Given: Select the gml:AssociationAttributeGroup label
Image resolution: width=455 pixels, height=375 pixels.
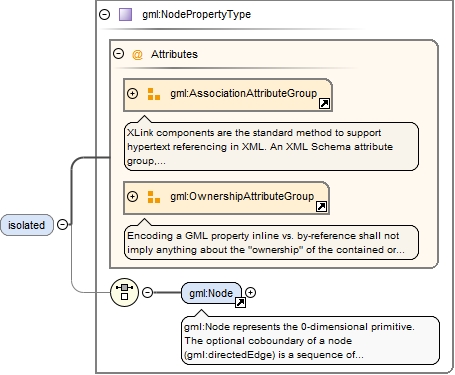Looking at the screenshot, I should (x=244, y=93).
